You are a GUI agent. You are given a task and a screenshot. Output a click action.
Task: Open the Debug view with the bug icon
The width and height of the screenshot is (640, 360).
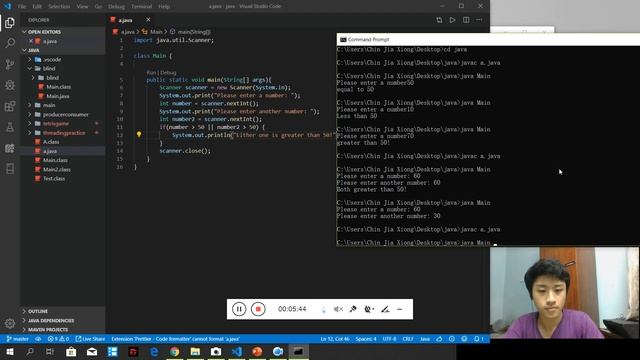click(x=10, y=85)
